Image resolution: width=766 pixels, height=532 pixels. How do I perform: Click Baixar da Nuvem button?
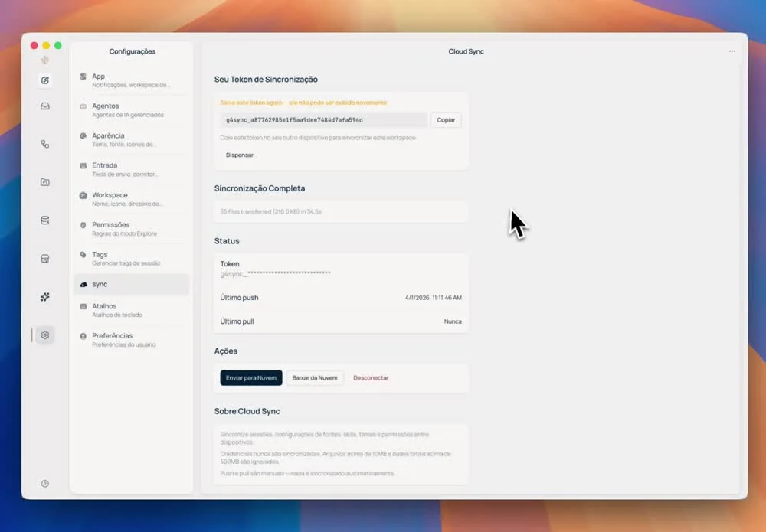(x=315, y=378)
